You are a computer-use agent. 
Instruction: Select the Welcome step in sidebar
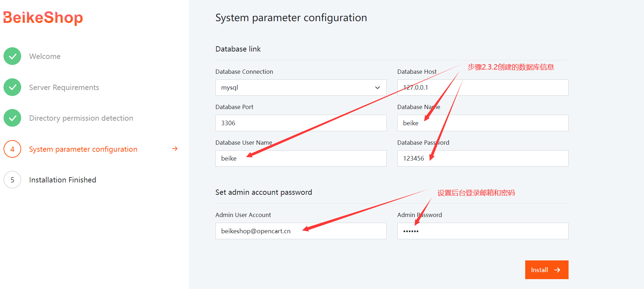(45, 56)
